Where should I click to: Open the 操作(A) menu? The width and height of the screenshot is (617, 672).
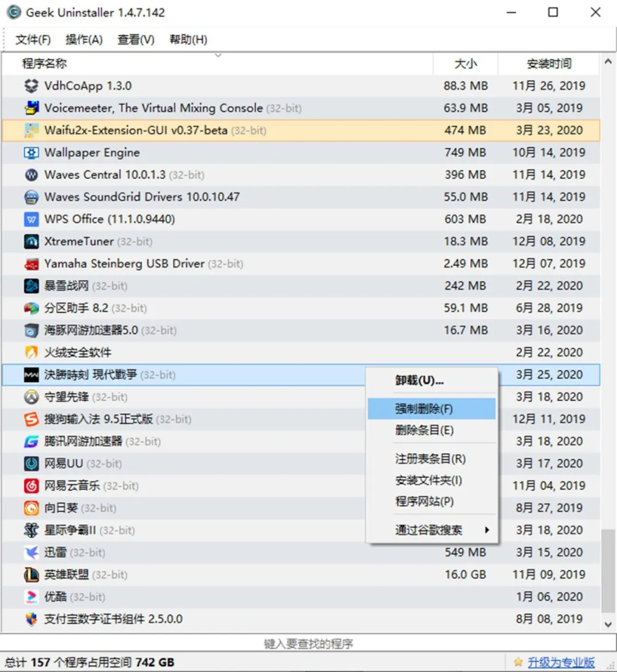pos(84,39)
